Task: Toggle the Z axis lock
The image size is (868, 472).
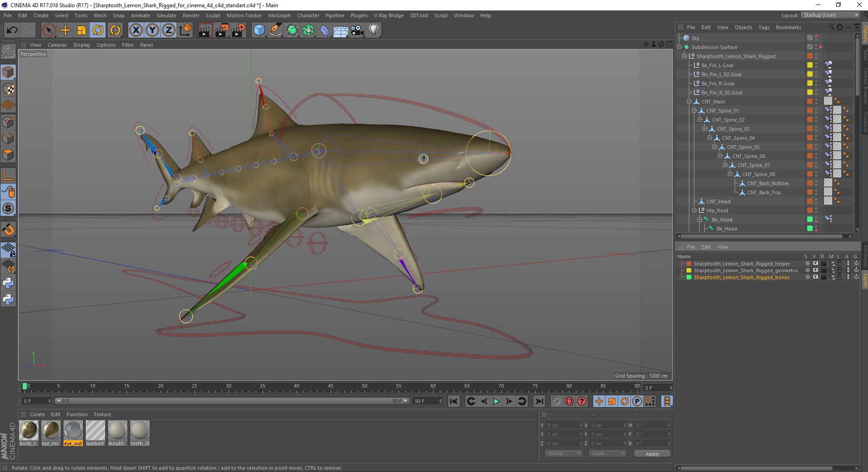Action: [169, 30]
